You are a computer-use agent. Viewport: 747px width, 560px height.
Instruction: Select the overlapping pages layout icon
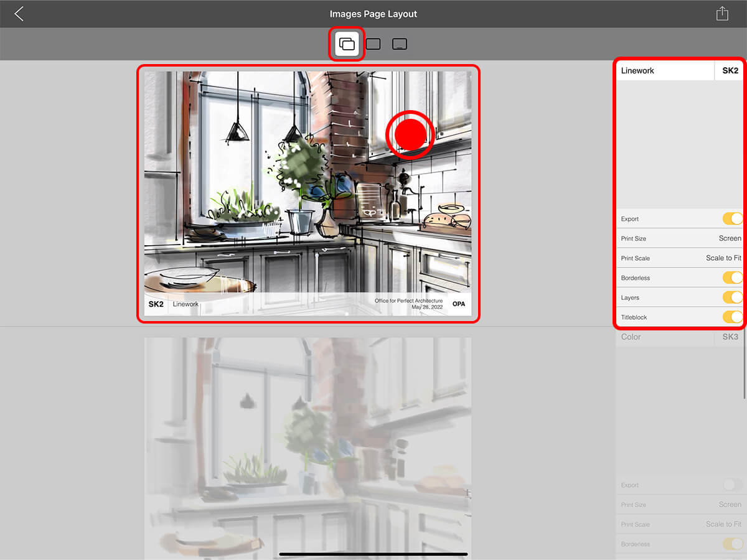[x=347, y=44]
